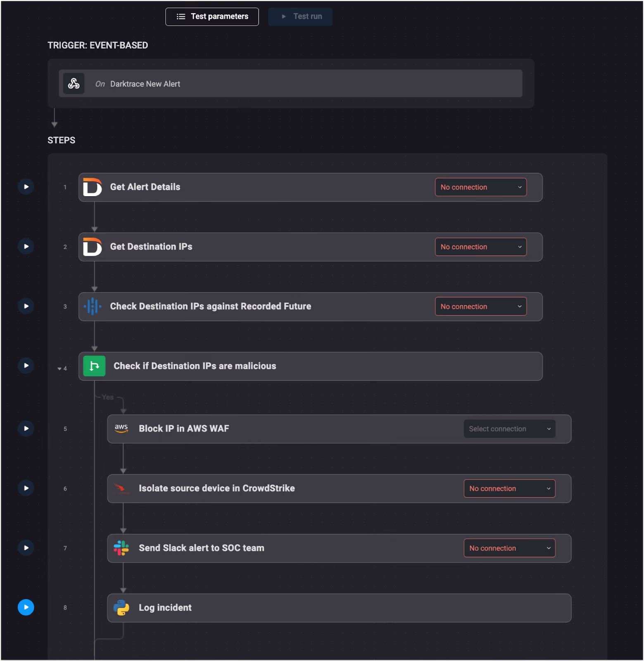The height and width of the screenshot is (661, 644).
Task: Open Select connection dropdown for AWS WAF
Action: pos(509,429)
